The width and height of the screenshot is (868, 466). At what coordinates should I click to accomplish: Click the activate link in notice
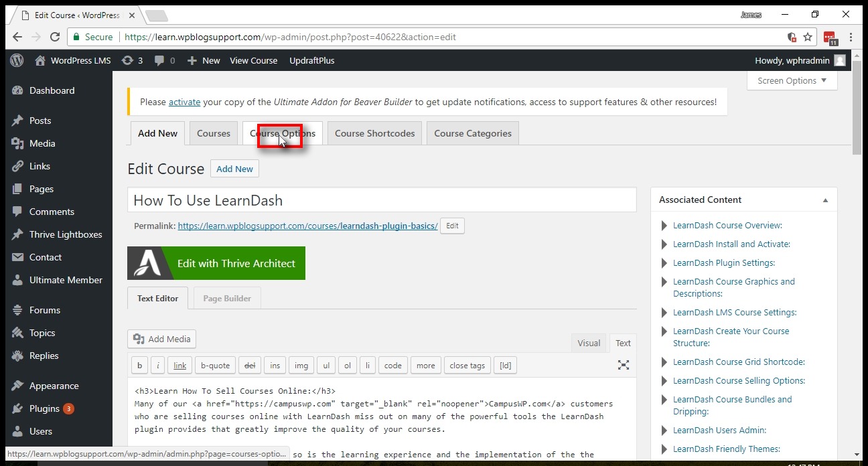pyautogui.click(x=184, y=102)
